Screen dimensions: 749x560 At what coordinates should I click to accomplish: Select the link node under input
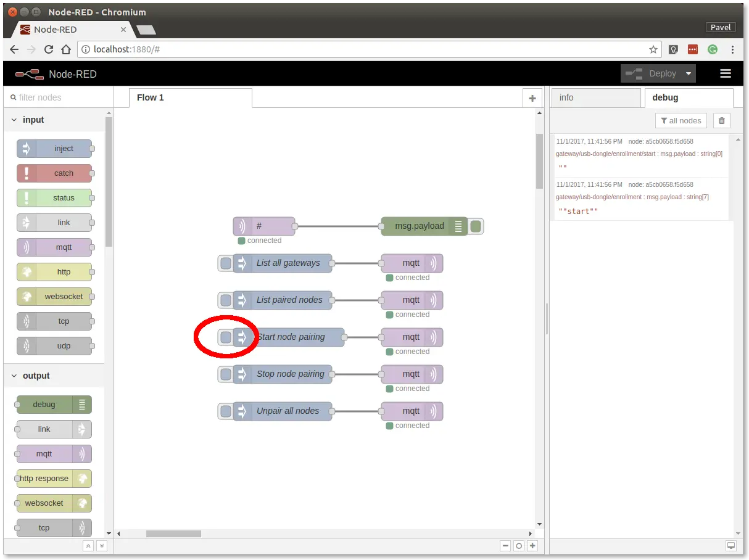(x=54, y=223)
